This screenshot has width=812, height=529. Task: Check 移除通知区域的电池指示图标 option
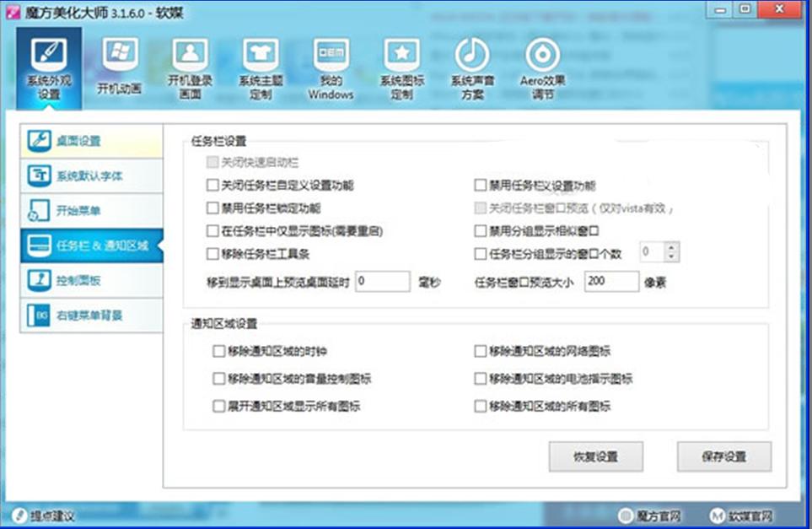[x=480, y=379]
